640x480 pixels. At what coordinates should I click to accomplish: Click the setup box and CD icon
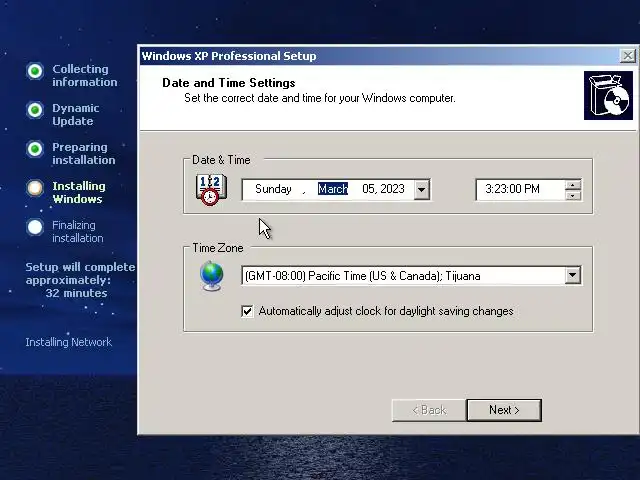pos(608,96)
